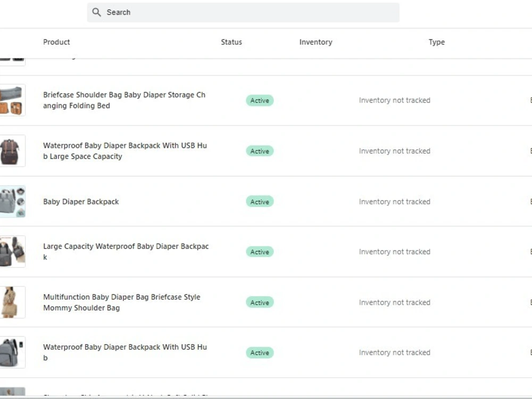The width and height of the screenshot is (532, 399).
Task: Open last Waterproof Baby Diaper Backpack thumbnail
Action: click(x=13, y=353)
